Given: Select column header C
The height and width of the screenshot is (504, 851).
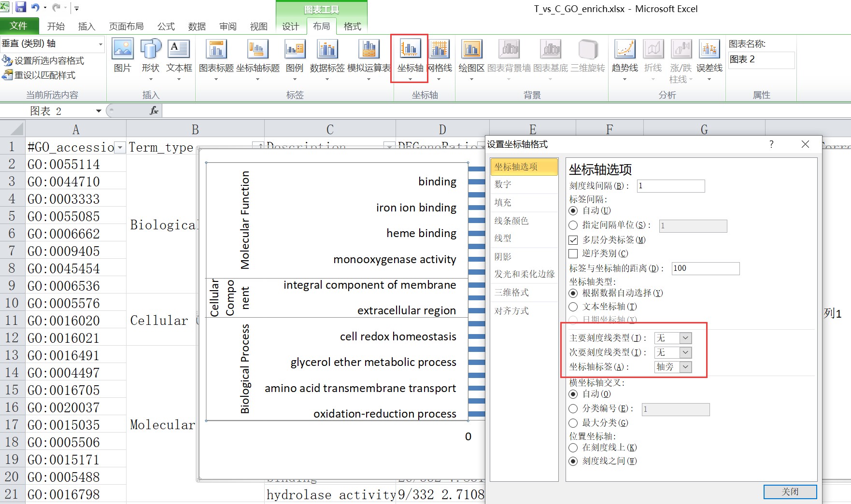Looking at the screenshot, I should click(330, 129).
